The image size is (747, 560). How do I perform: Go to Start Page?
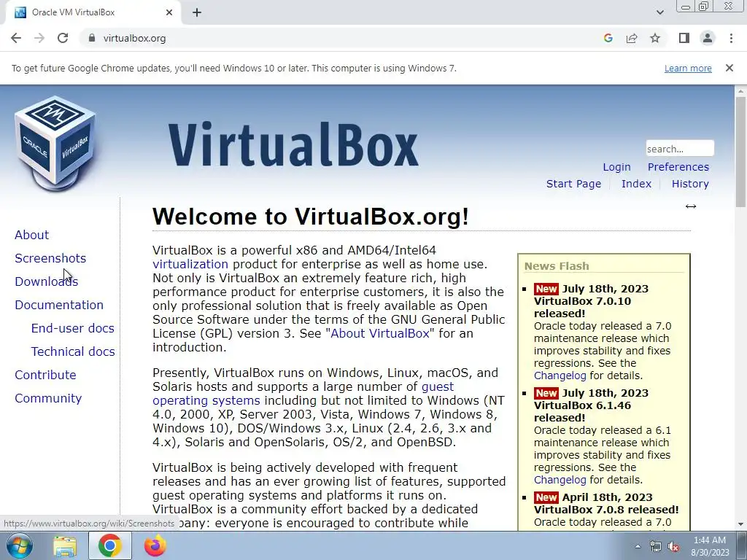pos(573,184)
